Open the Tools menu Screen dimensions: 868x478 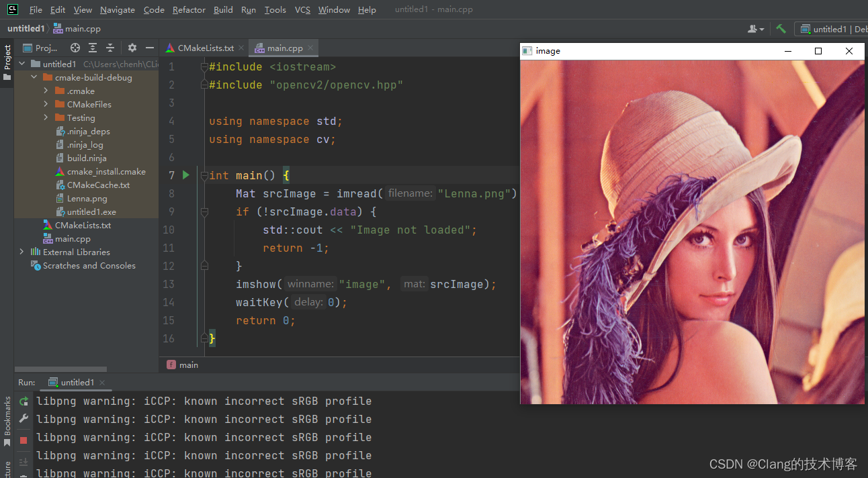click(275, 9)
